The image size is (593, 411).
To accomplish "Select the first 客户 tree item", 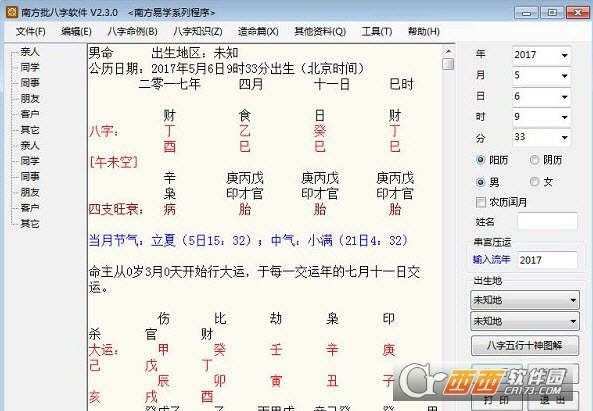I will 30,114.
